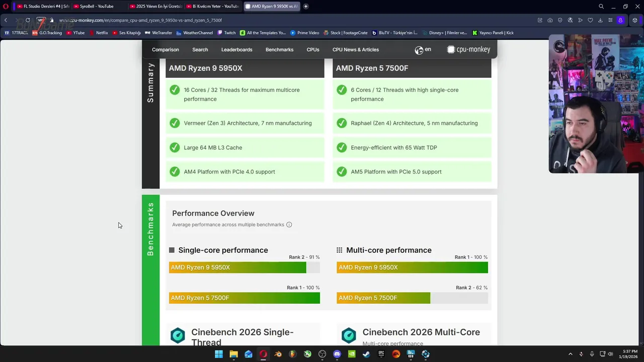644x362 pixels.
Task: Open OBS Studio from the taskbar
Action: point(322,354)
